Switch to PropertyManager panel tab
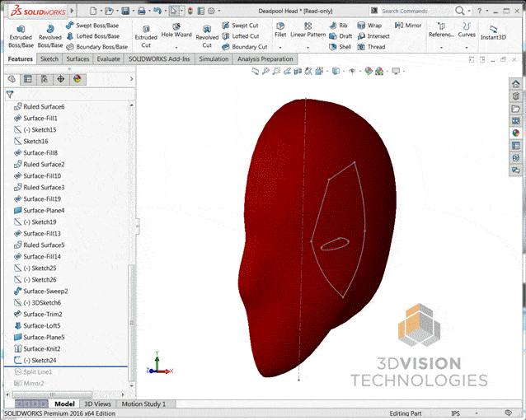Viewport: 526px width, 420px height. (28, 79)
